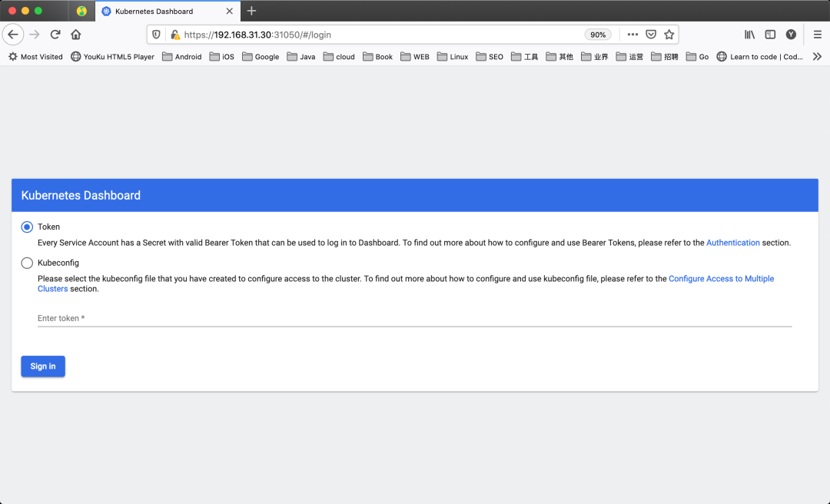Open the cloud bookmarks folder

tap(339, 57)
